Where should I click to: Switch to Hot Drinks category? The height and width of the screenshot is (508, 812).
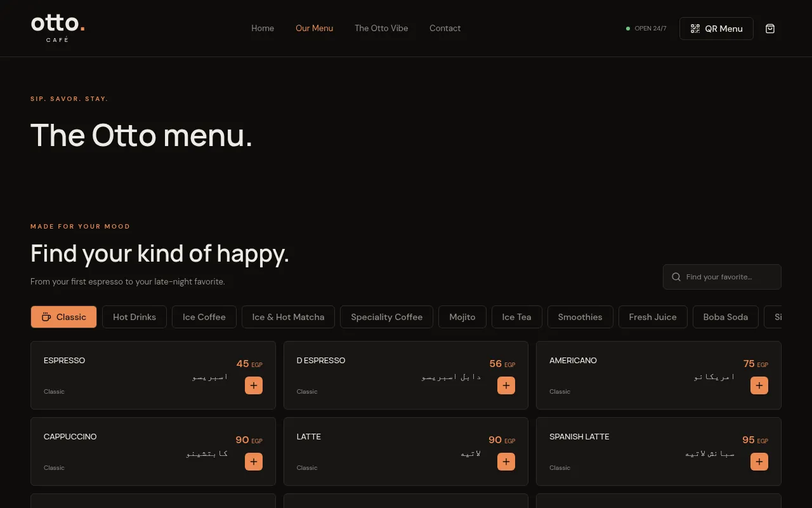pos(134,317)
